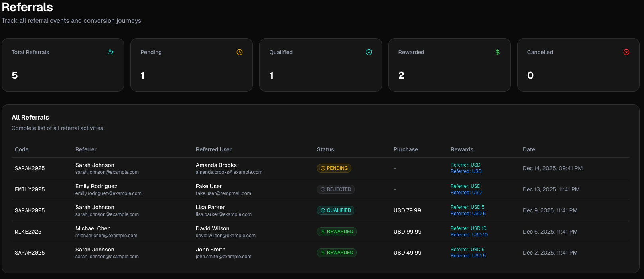Click the REWARDED badge for John Smith

(337, 253)
